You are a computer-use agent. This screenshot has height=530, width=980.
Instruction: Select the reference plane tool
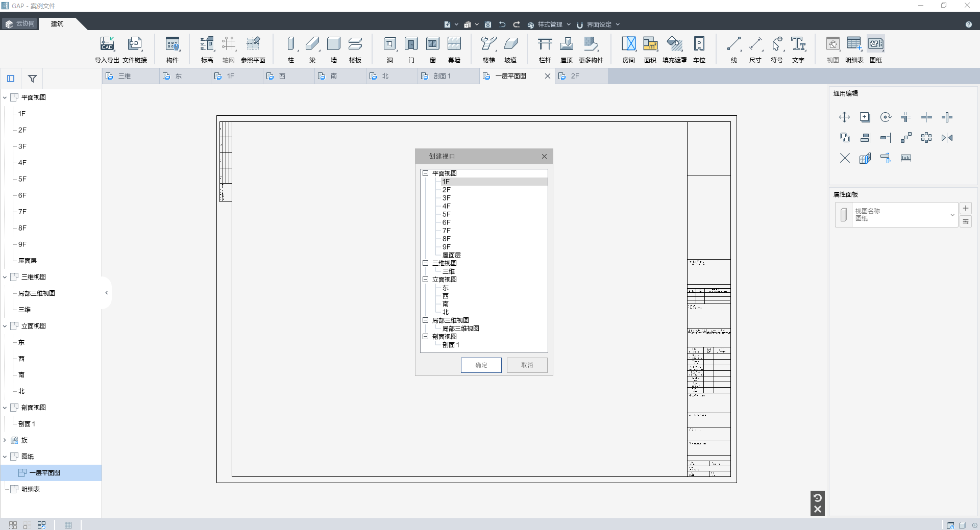253,49
